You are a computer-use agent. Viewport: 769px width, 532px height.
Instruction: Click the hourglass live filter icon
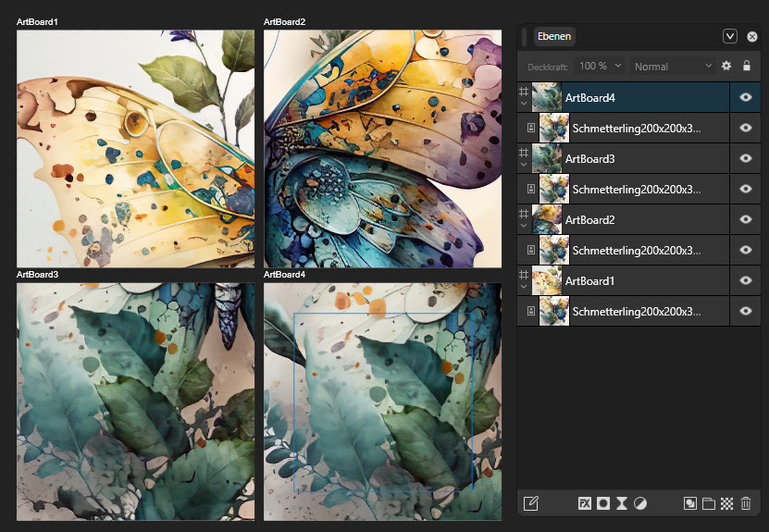coord(622,503)
